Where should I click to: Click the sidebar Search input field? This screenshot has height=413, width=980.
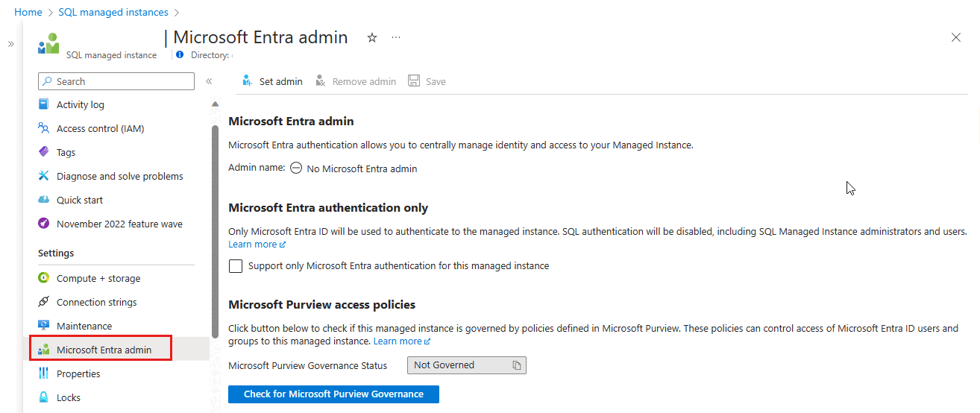coord(116,81)
